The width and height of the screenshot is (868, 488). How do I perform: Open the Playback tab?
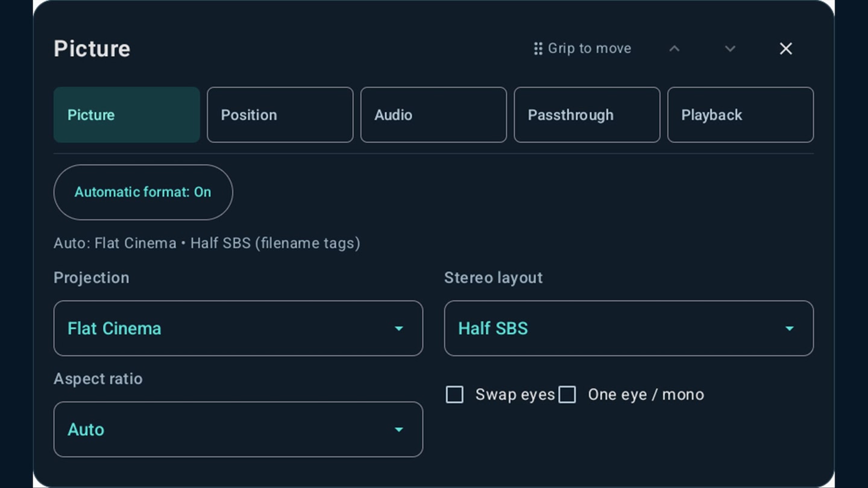point(740,115)
